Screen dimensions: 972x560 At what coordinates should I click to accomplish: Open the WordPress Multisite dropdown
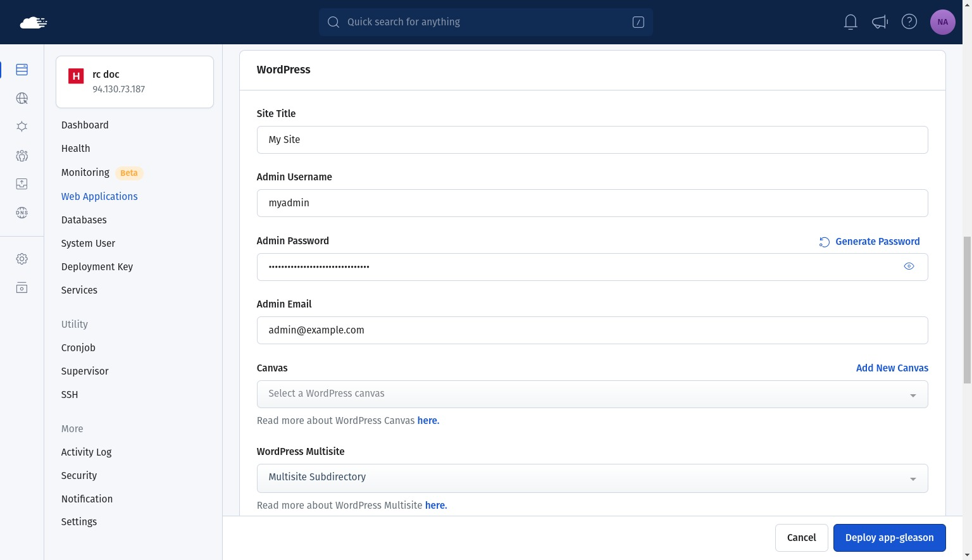click(592, 478)
